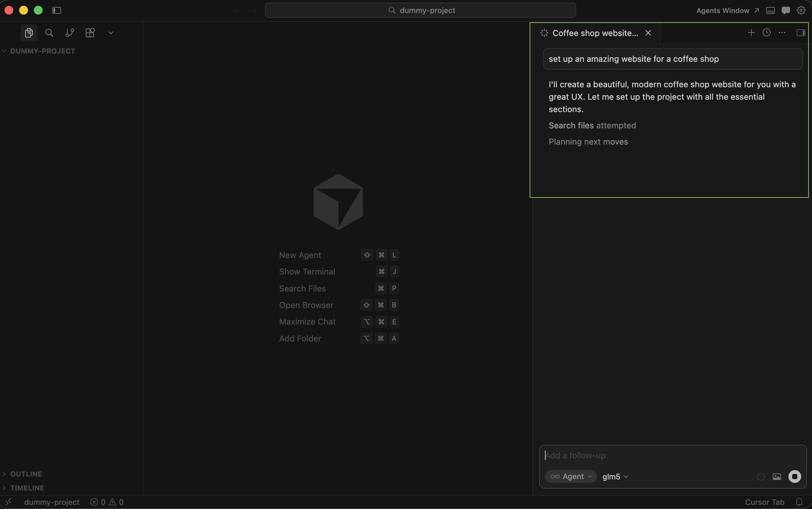Click the dummy-project command search bar

point(420,11)
